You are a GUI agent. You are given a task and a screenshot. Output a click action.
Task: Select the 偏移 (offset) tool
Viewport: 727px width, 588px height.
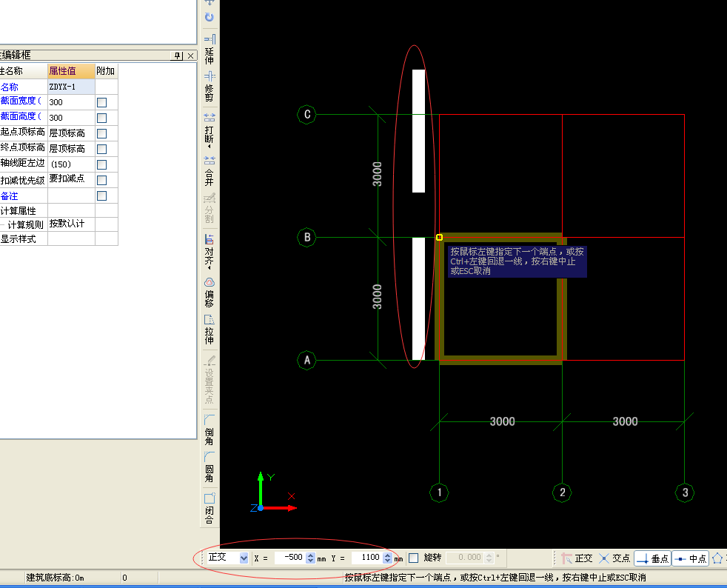click(210, 293)
